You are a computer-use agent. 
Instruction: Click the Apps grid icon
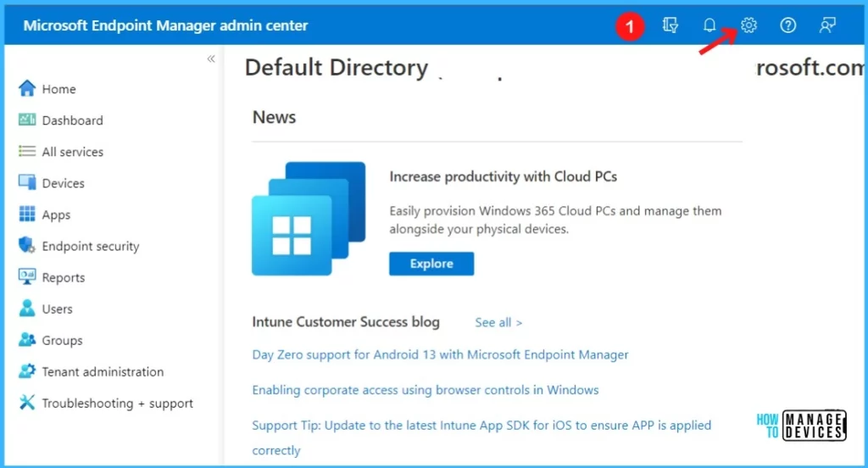pyautogui.click(x=27, y=214)
